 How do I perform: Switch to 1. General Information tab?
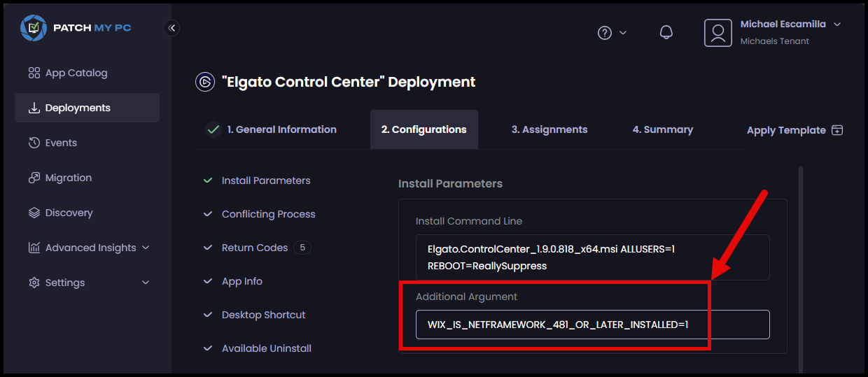pos(272,129)
